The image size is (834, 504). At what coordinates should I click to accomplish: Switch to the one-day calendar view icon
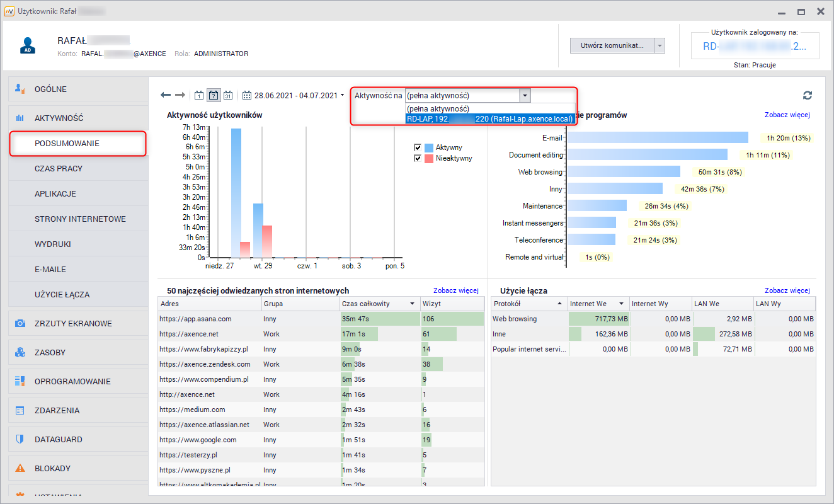(x=199, y=95)
